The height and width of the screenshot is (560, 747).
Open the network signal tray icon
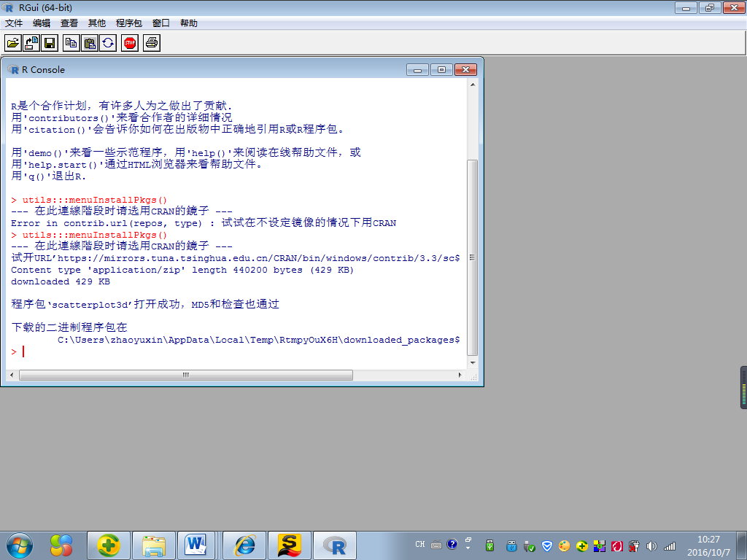coord(670,545)
